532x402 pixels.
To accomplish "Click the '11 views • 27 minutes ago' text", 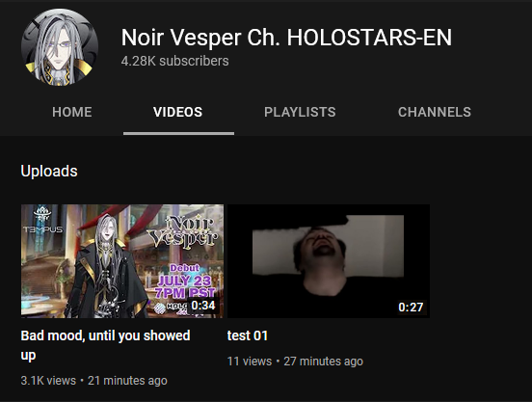I will (x=295, y=362).
